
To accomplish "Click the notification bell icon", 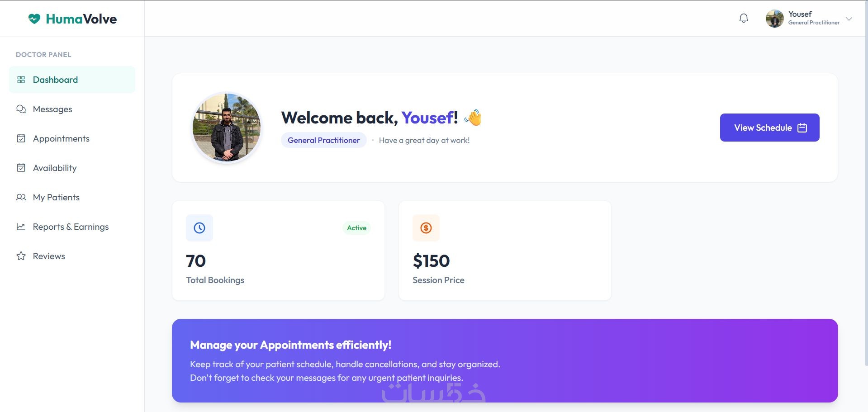I will point(744,18).
